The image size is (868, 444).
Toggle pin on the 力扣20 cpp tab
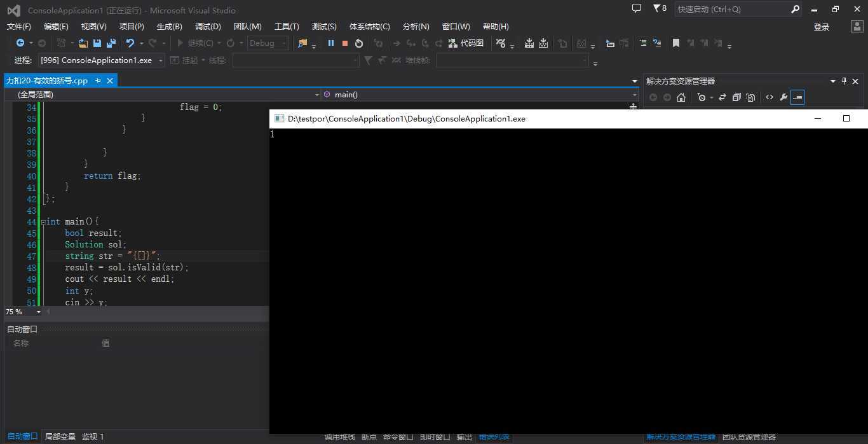[x=98, y=81]
